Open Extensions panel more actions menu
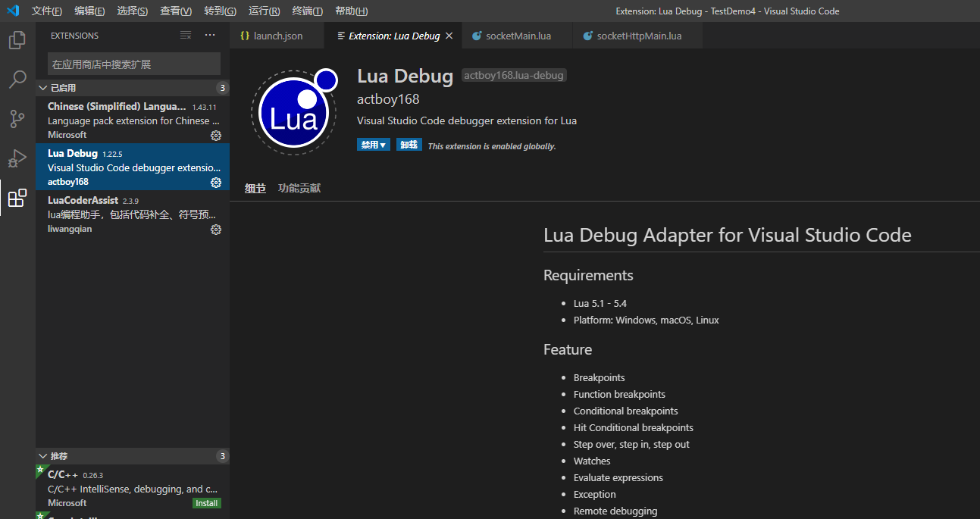980x519 pixels. [x=210, y=36]
